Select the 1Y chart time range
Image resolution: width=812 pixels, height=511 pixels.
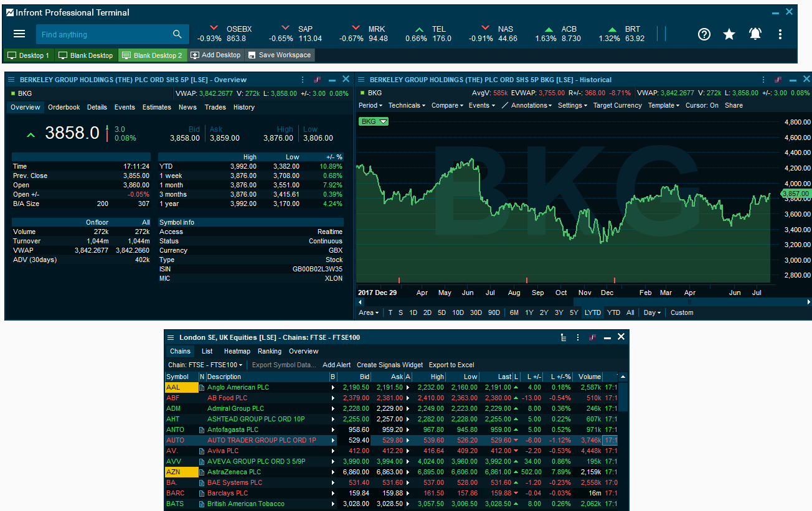coord(529,312)
